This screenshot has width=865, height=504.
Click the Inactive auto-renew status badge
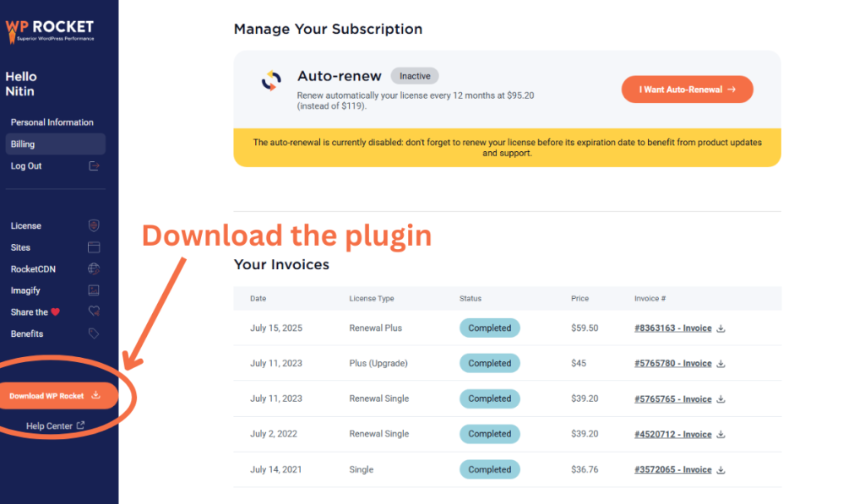coord(415,76)
